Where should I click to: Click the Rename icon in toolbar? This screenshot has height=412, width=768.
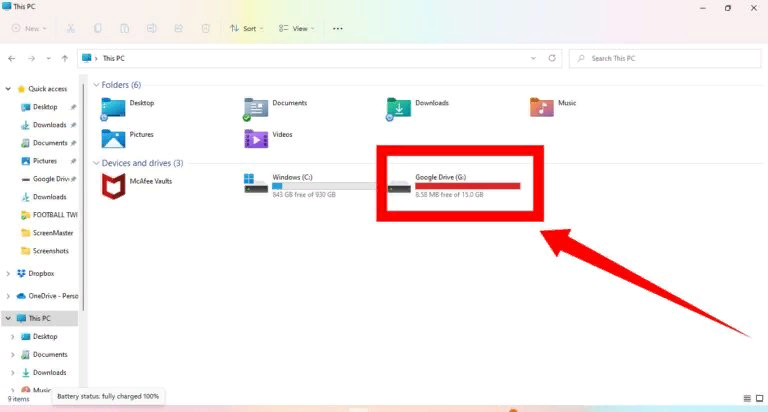(151, 28)
